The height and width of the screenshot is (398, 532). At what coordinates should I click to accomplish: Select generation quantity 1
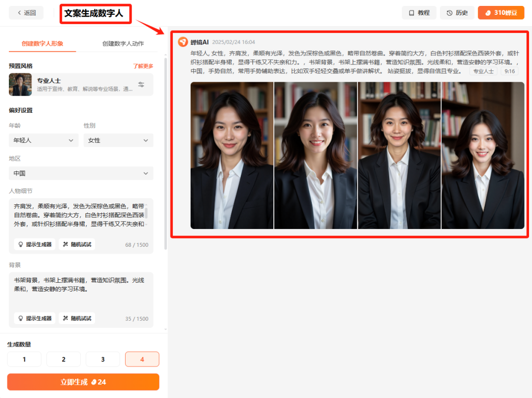point(24,359)
